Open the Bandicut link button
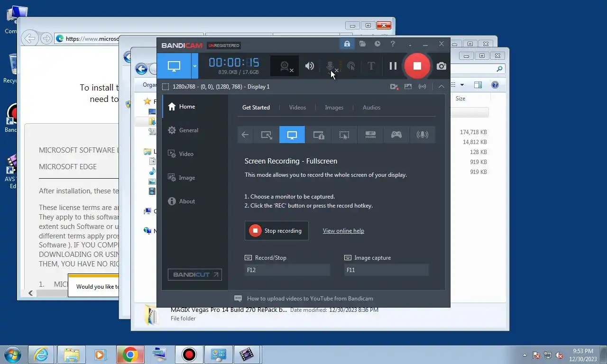The image size is (607, 364). coord(195,274)
